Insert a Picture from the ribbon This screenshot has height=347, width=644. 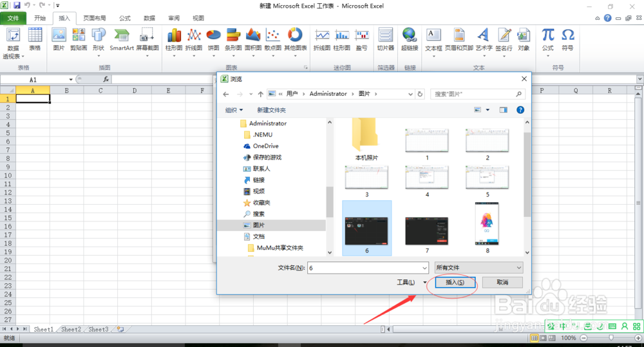point(59,39)
